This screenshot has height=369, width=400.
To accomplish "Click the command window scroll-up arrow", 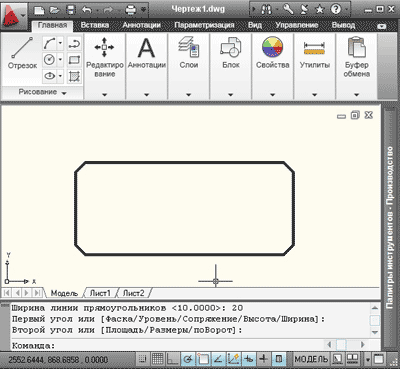I will (375, 308).
